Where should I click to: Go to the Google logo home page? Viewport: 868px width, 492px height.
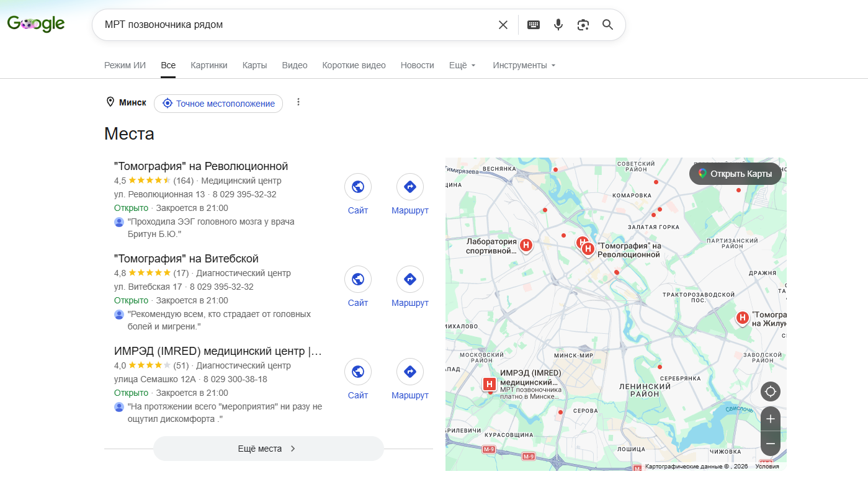pyautogui.click(x=36, y=24)
